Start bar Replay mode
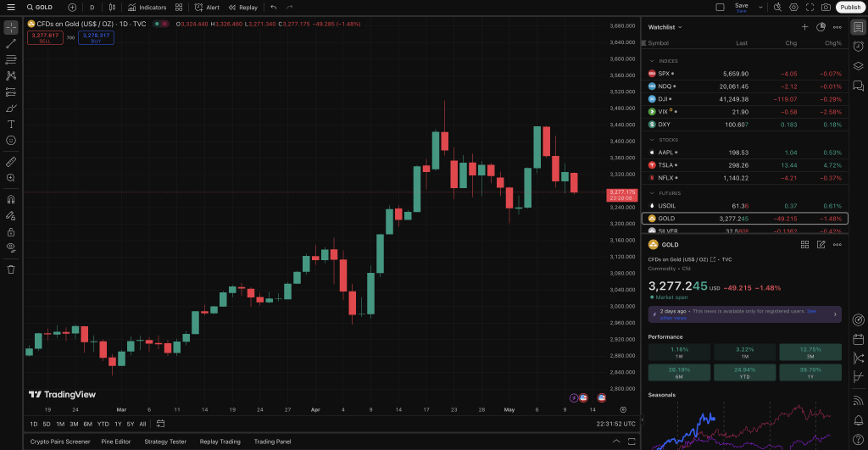 [243, 7]
